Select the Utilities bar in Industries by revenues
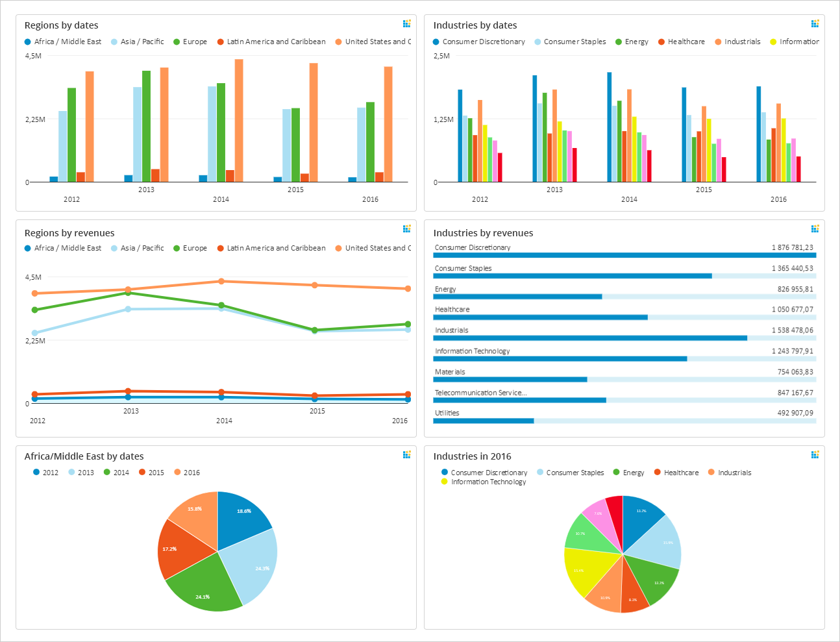This screenshot has height=642, width=840. coord(482,421)
